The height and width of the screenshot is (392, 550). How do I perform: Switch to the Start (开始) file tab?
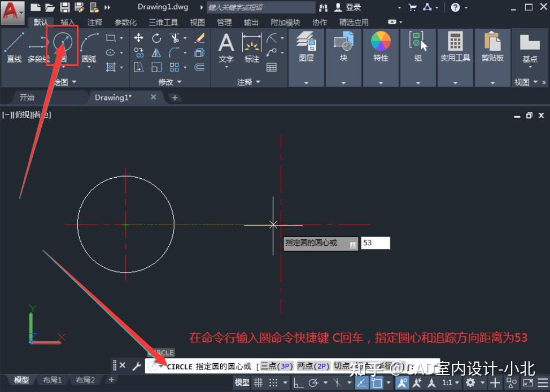click(27, 98)
